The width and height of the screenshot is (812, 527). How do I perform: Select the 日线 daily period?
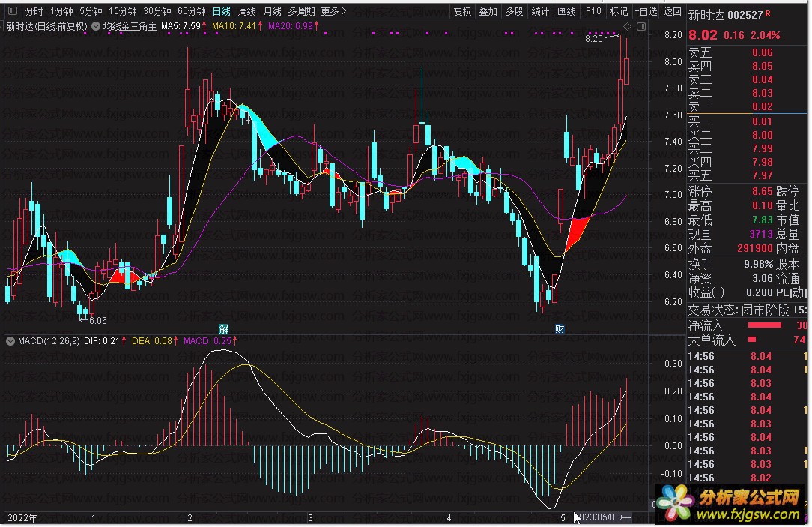[x=222, y=11]
